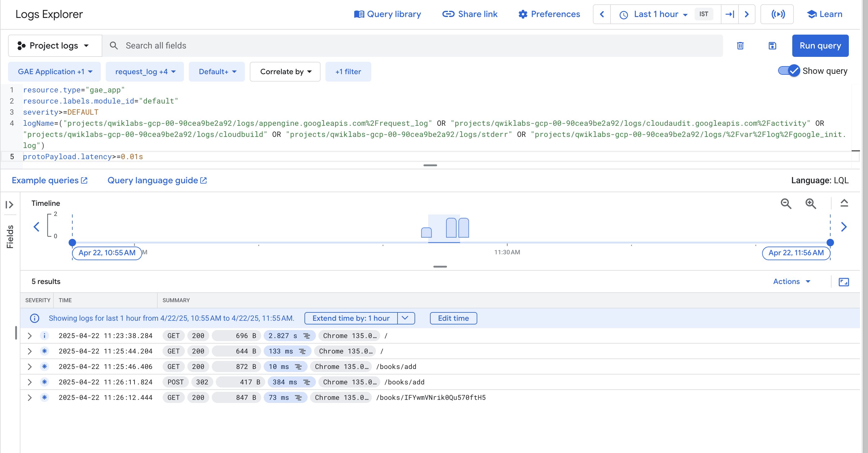868x453 pixels.
Task: Expand the 11:26:11.824 log entry
Action: (30, 382)
